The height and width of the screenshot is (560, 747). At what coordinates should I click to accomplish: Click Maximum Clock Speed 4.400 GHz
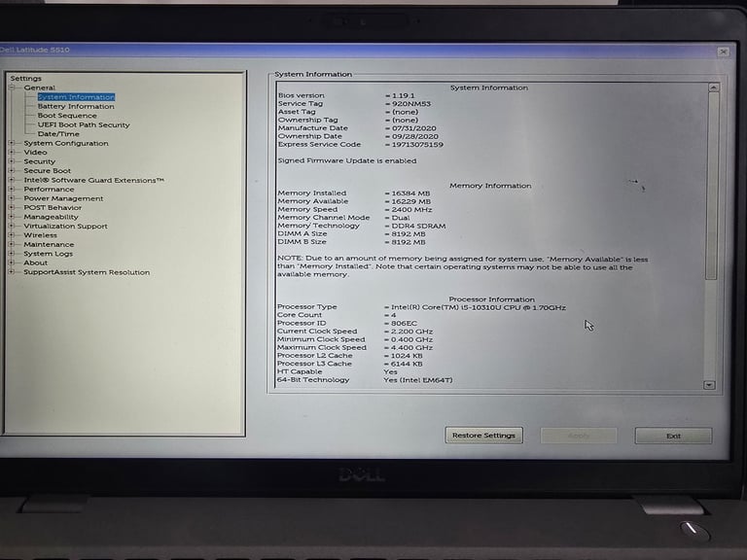pos(411,348)
